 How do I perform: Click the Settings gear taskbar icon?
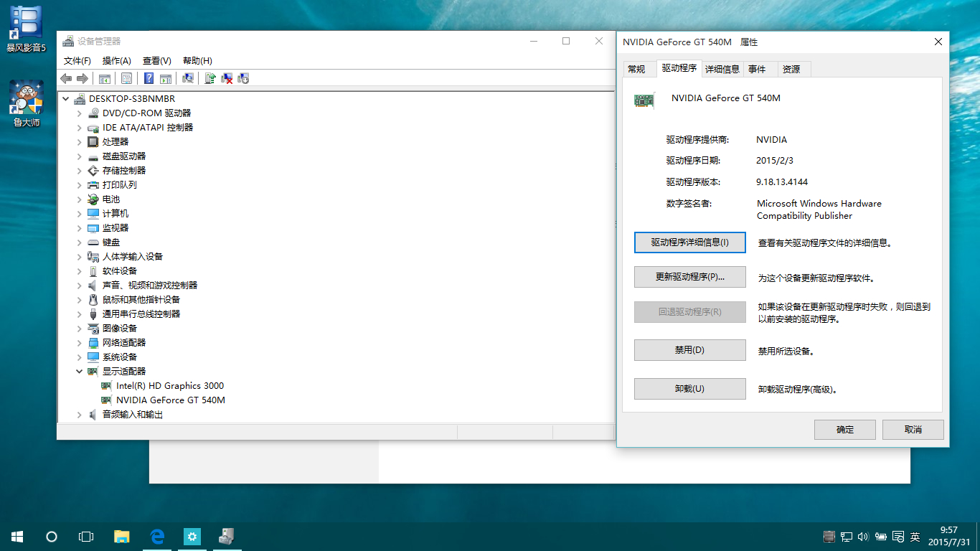click(192, 536)
